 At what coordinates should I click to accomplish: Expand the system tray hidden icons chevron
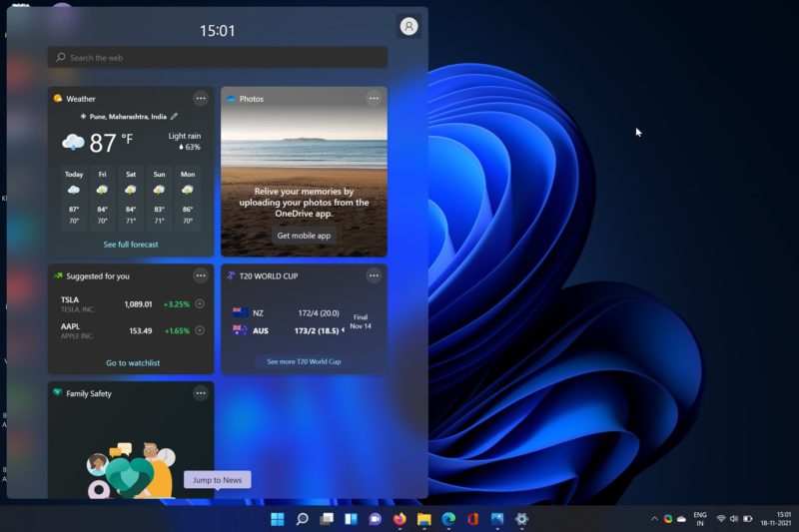[x=655, y=519]
